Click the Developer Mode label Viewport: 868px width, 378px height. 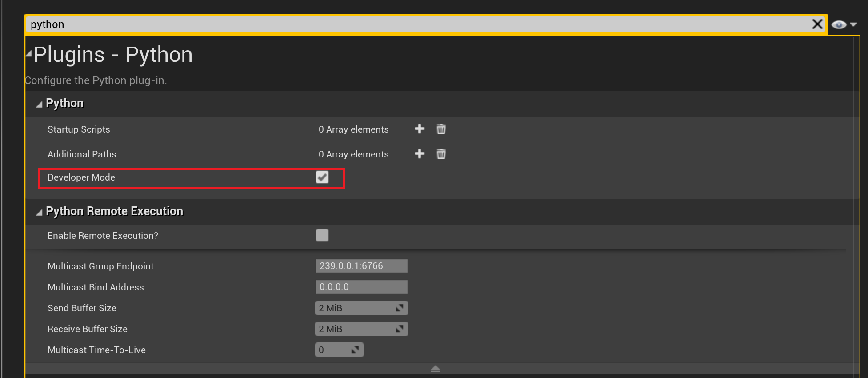coord(81,177)
